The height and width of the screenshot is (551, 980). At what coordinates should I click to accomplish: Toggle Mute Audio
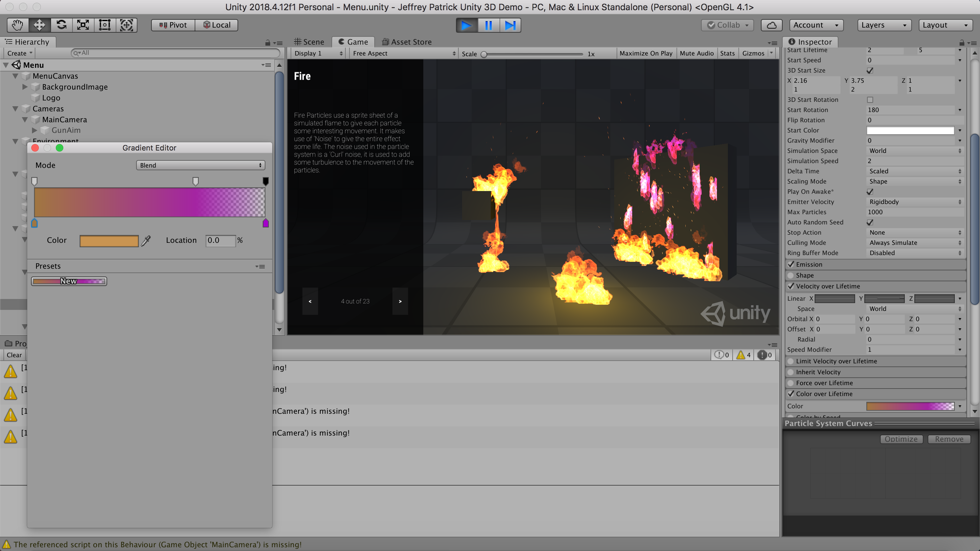tap(696, 53)
